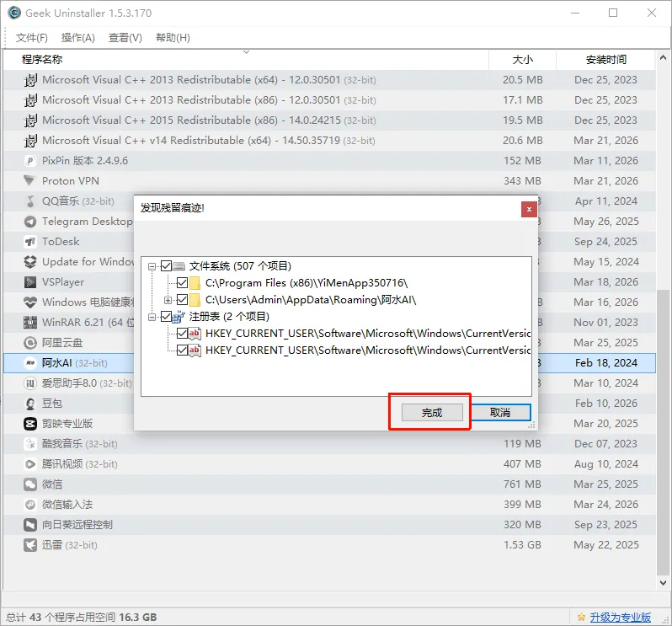This screenshot has width=672, height=626.
Task: Click the scrollbar down arrow
Action: pyautogui.click(x=663, y=583)
